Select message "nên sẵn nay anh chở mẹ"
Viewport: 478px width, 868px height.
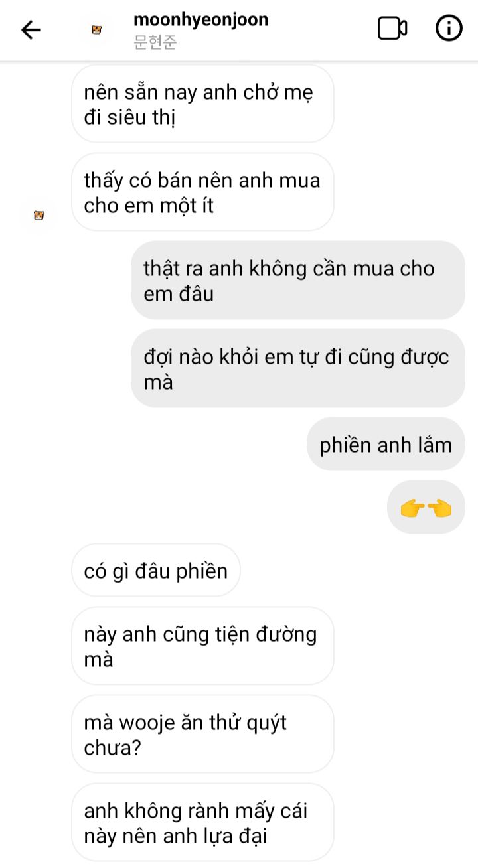pos(202,104)
